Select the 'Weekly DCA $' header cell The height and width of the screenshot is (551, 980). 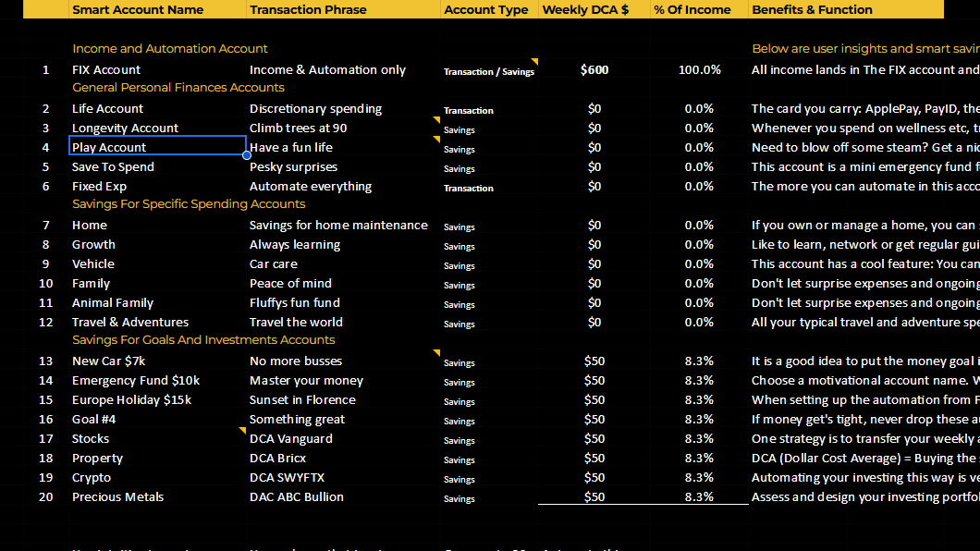594,9
